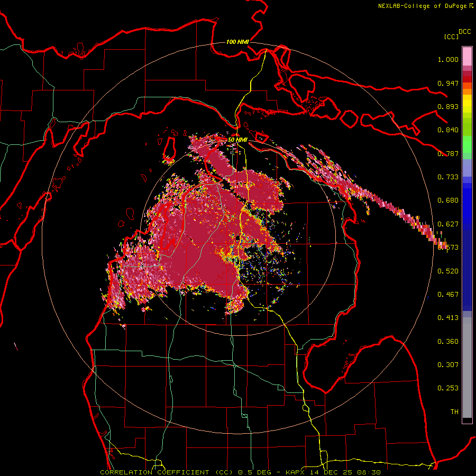Click the 0.520 legend value

tap(448, 271)
